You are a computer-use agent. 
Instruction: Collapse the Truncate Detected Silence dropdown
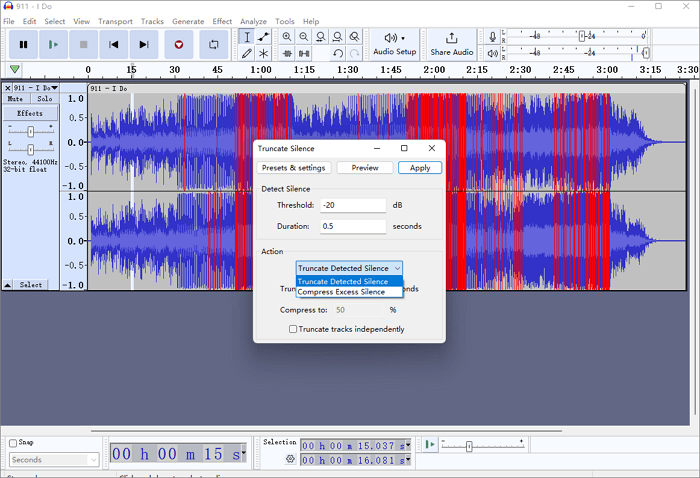(349, 268)
